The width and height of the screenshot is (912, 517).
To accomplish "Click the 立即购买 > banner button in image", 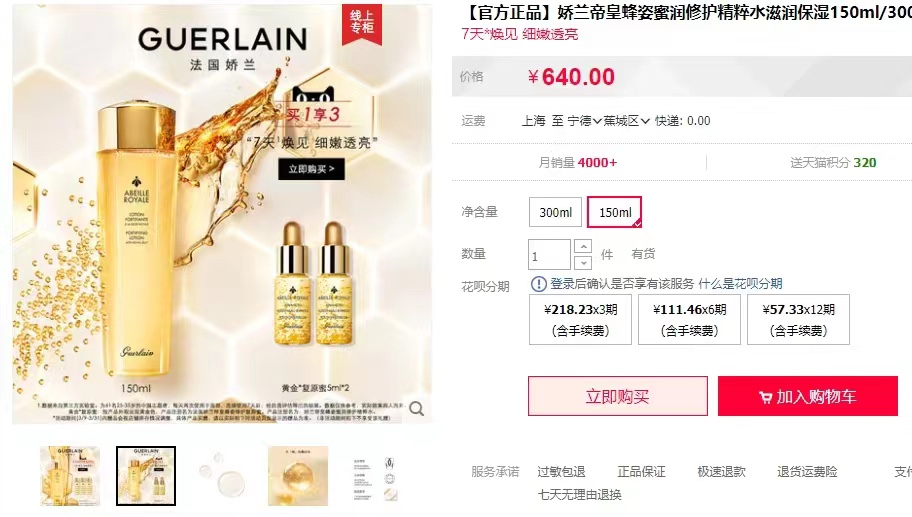I will click(x=311, y=169).
